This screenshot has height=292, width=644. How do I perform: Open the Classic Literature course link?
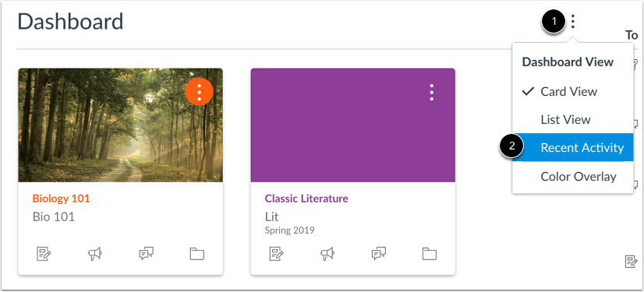pos(306,199)
